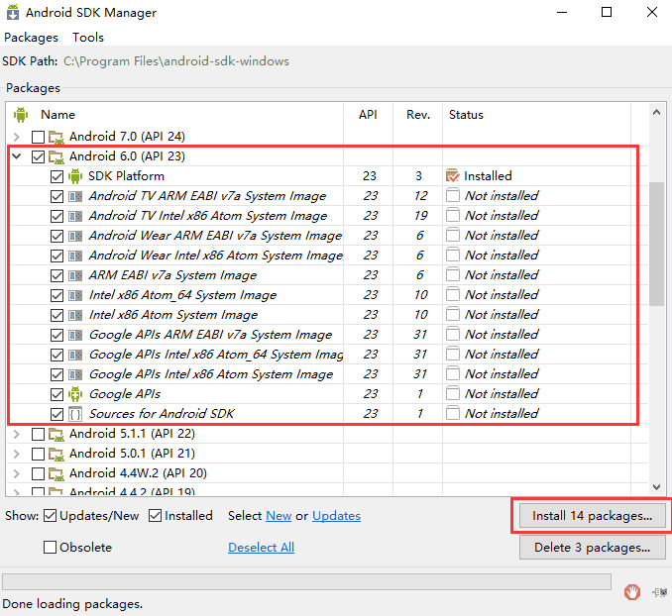Click system image icon for Intel x86 Atom_64 System Image
This screenshot has width=672, height=616.
75,295
